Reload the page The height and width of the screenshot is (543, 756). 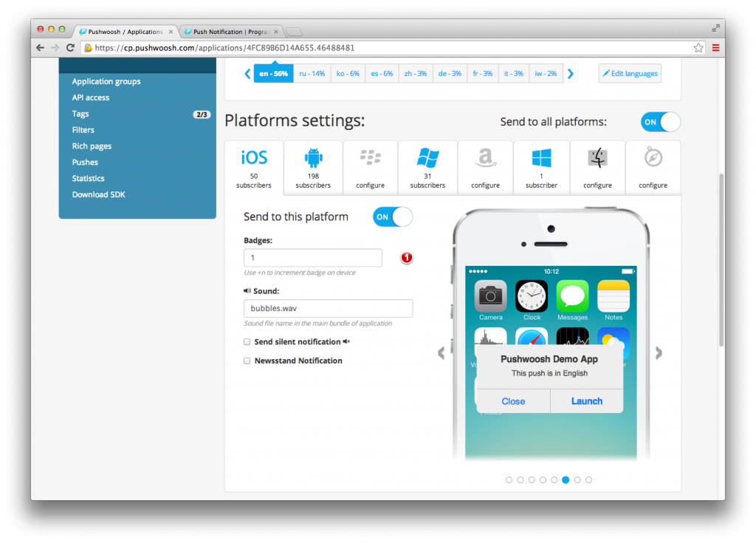pos(70,48)
